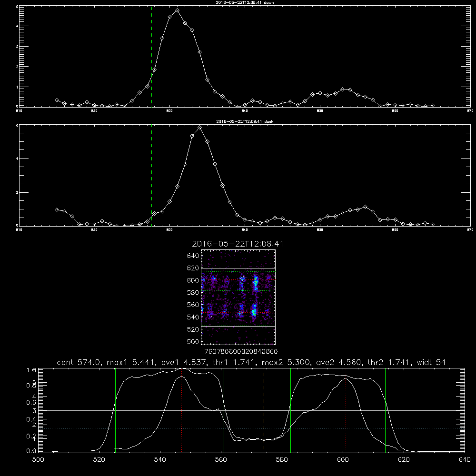Click the 1.6 label on bottom plot y-axis

31,370
